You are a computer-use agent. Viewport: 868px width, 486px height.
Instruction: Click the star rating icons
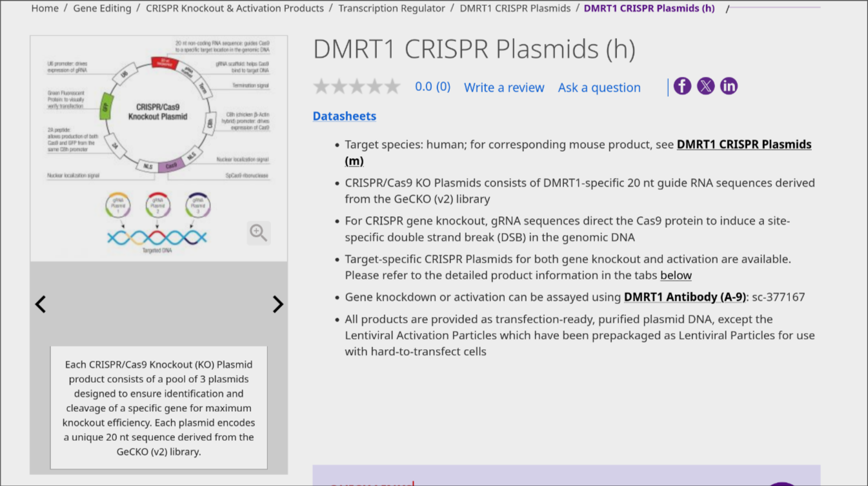[x=357, y=86]
